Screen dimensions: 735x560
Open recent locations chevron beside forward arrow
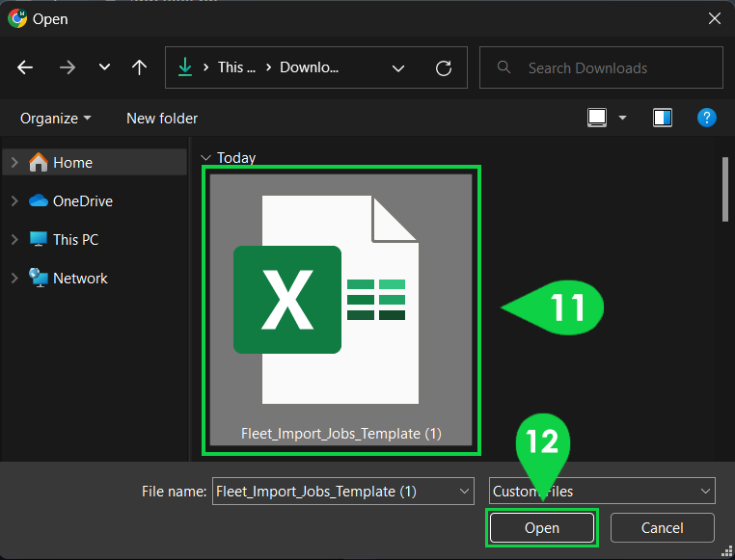point(104,67)
